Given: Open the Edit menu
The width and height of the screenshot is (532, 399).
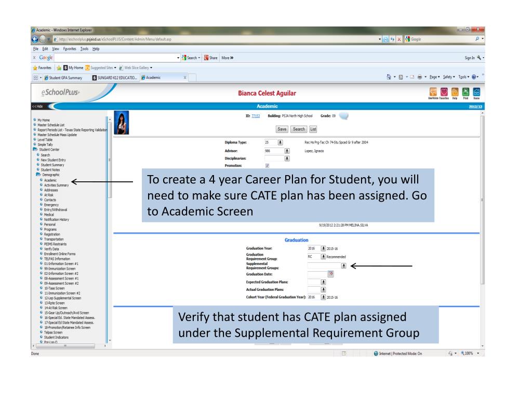Looking at the screenshot, I should point(45,49).
